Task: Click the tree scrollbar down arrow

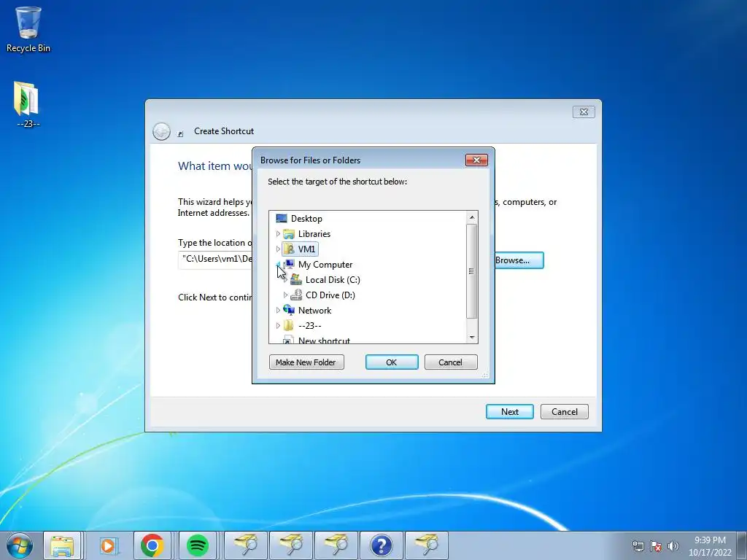Action: tap(472, 337)
